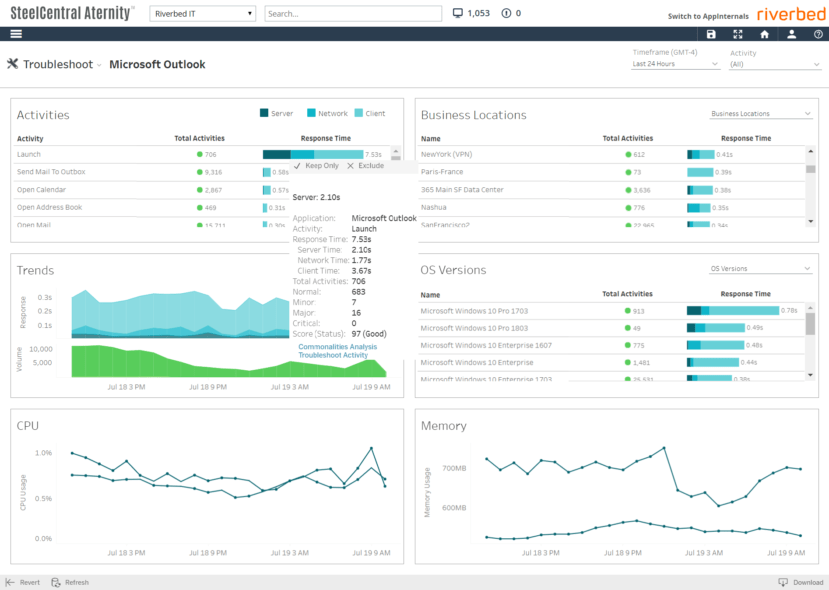Open the user profile icon
Screen dimensions: 829x590
pyautogui.click(x=791, y=34)
